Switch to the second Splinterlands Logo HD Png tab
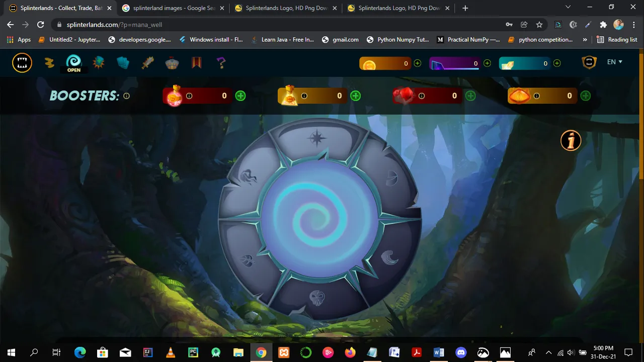644x362 pixels. (x=398, y=8)
